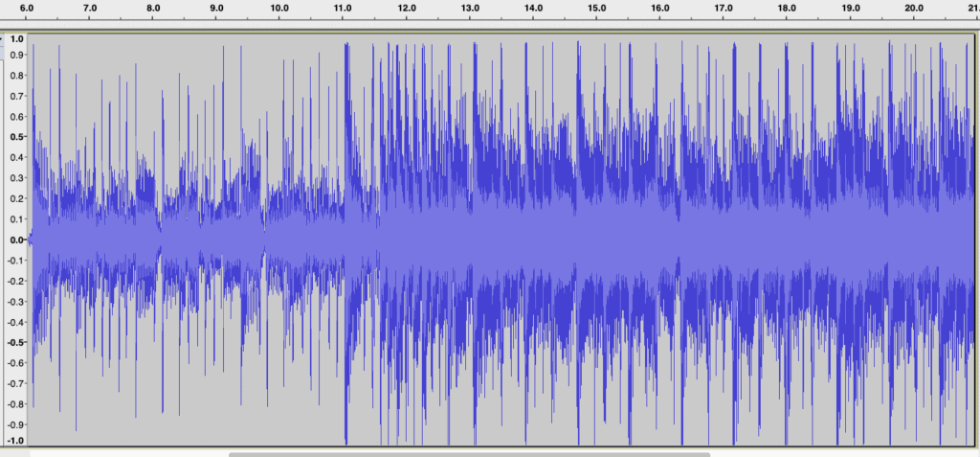Click the -0.4 amplitude label
Screen dimensions: 980x457
(x=15, y=322)
